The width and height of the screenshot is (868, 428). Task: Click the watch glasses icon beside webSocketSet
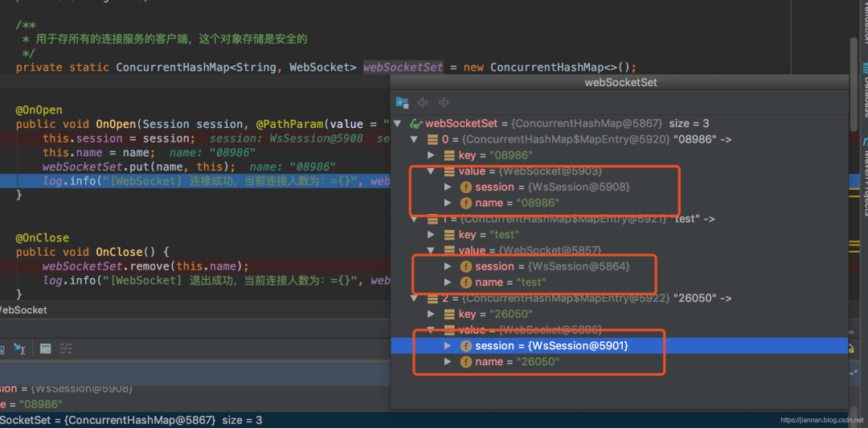click(416, 124)
